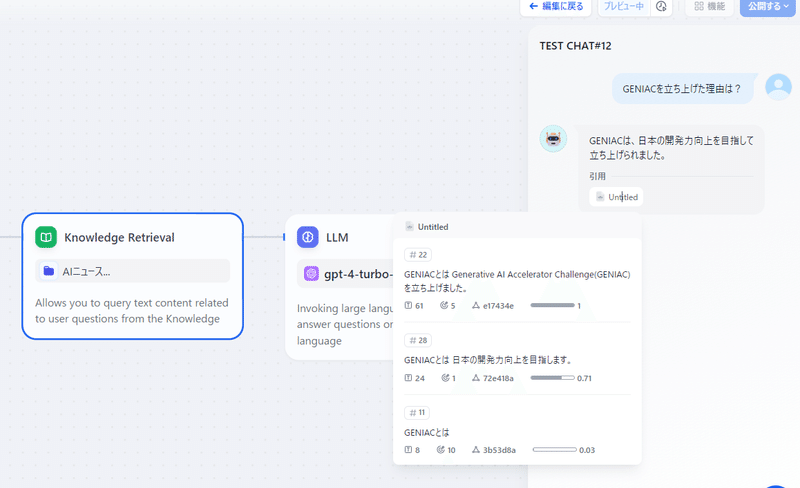Image resolution: width=800 pixels, height=488 pixels.
Task: Click the プレビュー中 button
Action: [x=623, y=7]
